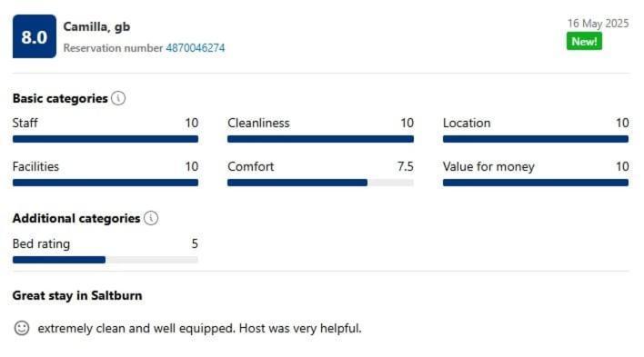Click the review title Great stay in Saltburn
The width and height of the screenshot is (644, 357).
77,295
